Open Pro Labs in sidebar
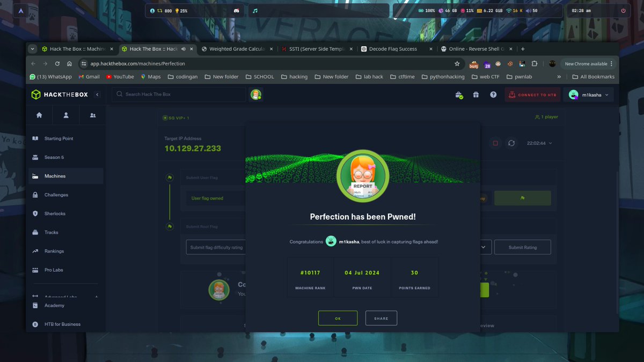 65,270
